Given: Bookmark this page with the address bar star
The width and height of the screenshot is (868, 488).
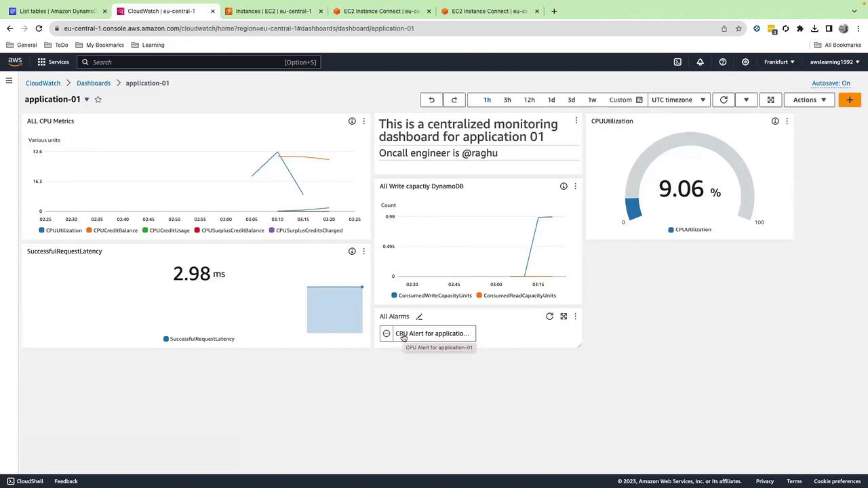Looking at the screenshot, I should (738, 28).
